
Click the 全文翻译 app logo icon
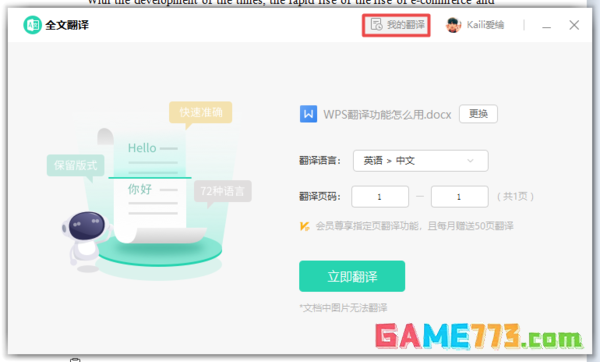(x=33, y=25)
